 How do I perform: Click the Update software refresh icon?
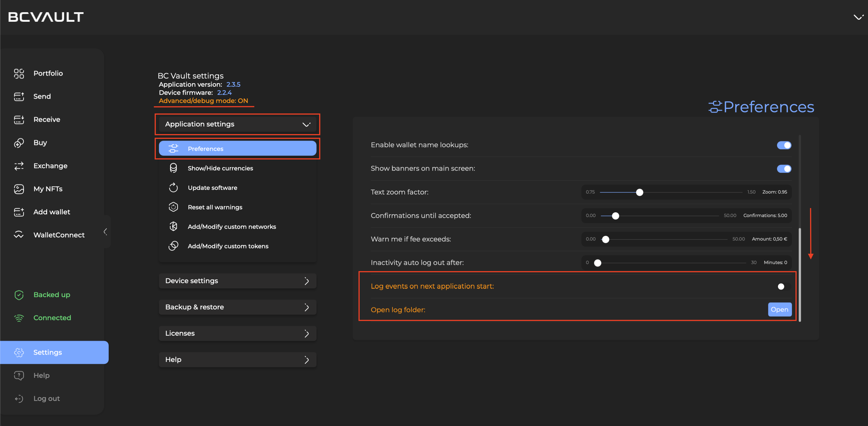173,188
